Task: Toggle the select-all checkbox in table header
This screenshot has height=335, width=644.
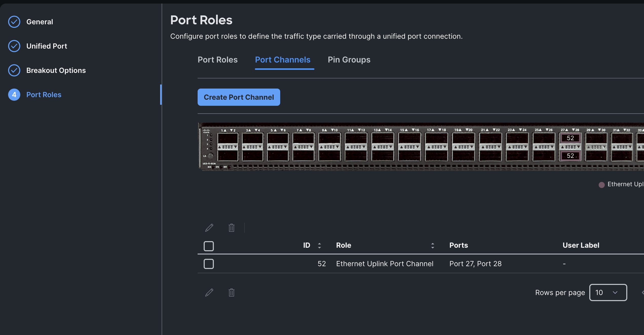Action: pos(209,246)
